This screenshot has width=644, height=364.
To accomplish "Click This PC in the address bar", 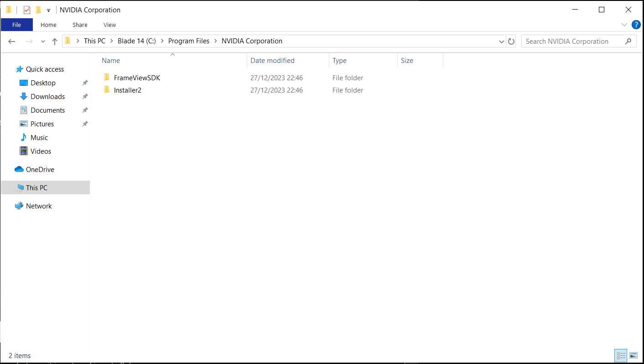I will click(x=94, y=41).
